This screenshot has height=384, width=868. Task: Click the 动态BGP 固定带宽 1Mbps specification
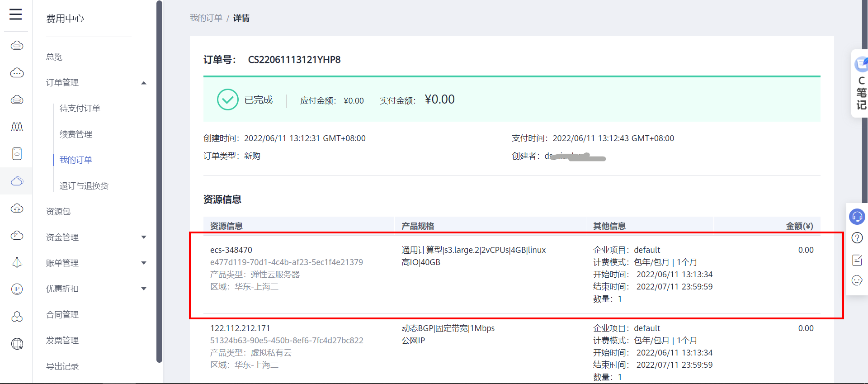448,328
